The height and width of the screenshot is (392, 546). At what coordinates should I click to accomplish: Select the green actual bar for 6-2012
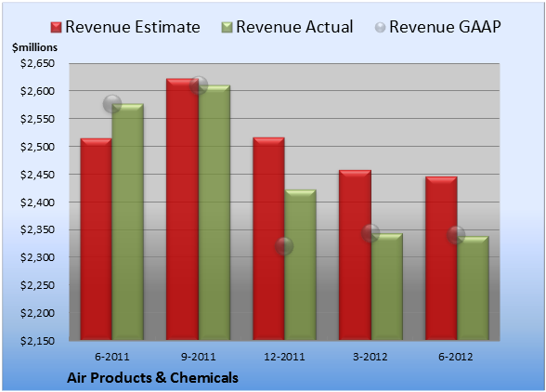point(473,288)
